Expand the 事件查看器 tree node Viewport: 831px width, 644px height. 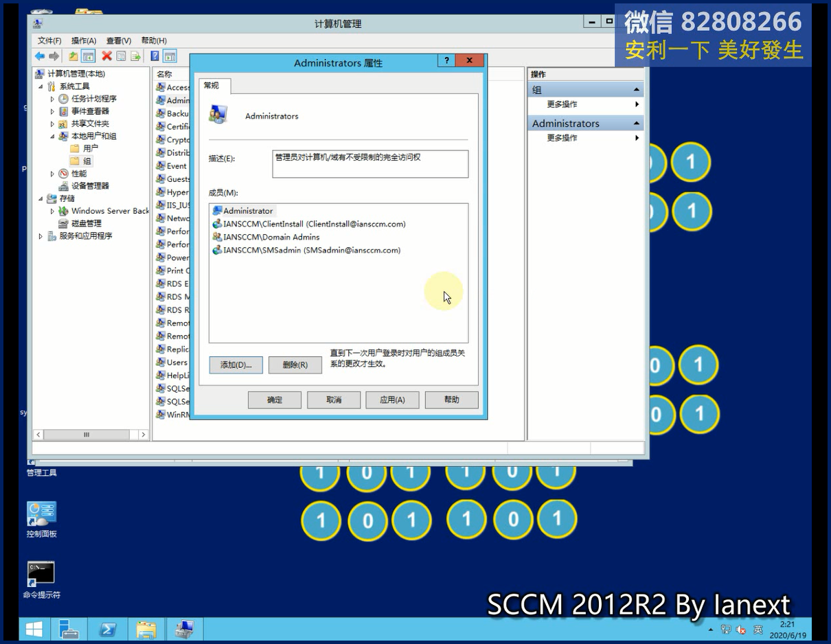(52, 111)
